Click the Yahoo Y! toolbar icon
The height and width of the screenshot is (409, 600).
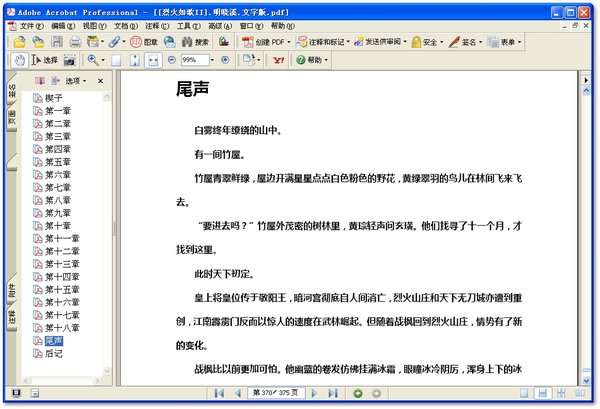pyautogui.click(x=279, y=60)
